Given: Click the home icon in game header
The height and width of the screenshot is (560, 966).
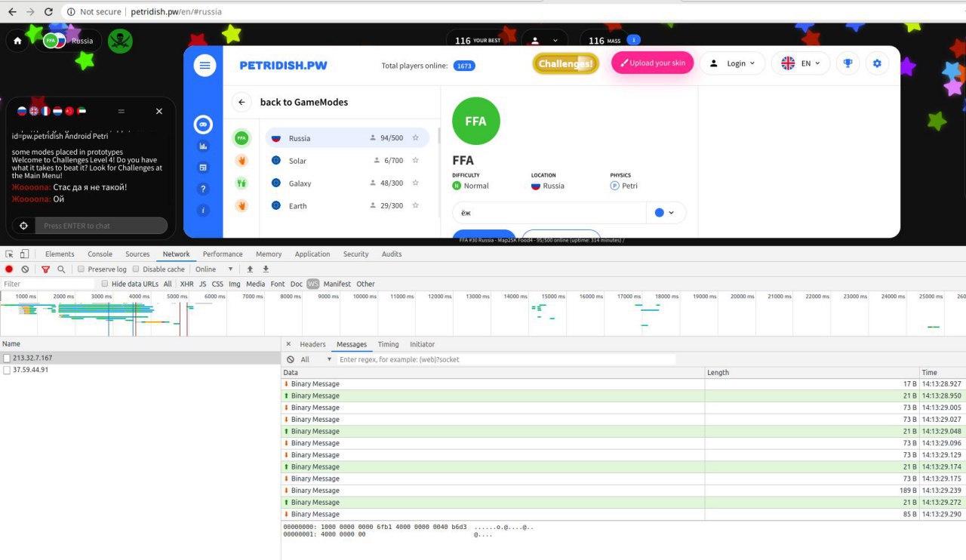Looking at the screenshot, I should coord(17,41).
